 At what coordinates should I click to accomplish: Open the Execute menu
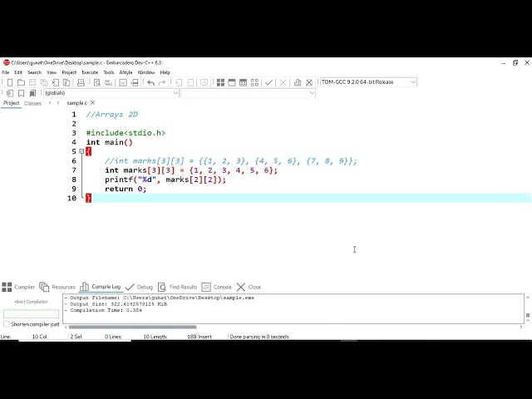[90, 72]
